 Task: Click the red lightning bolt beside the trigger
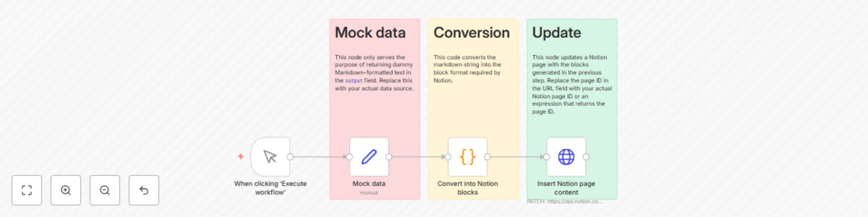(x=240, y=157)
